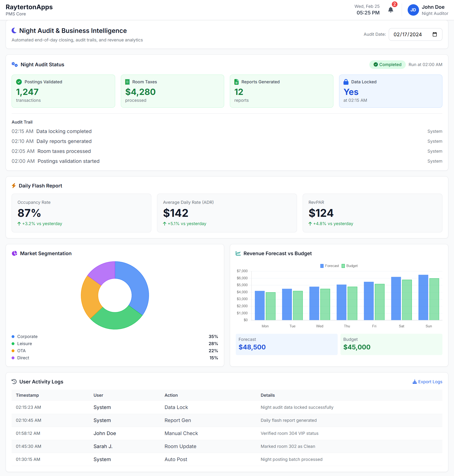Click the lock icon on Data Locked card
Screen dimensions: 454x476
coord(346,82)
